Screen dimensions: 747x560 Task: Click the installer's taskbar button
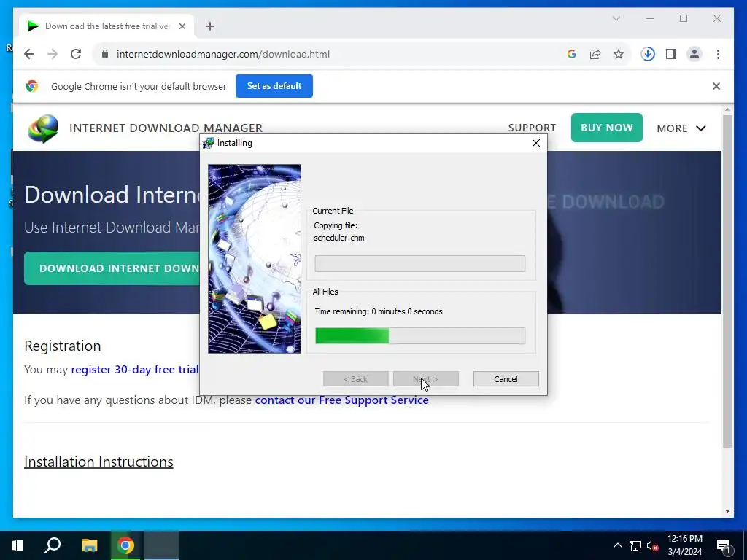[161, 545]
